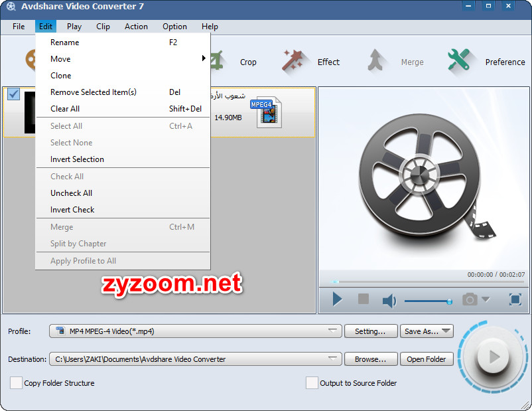Image resolution: width=532 pixels, height=411 pixels.
Task: Choose Clone in Edit menu
Action: 123,76
